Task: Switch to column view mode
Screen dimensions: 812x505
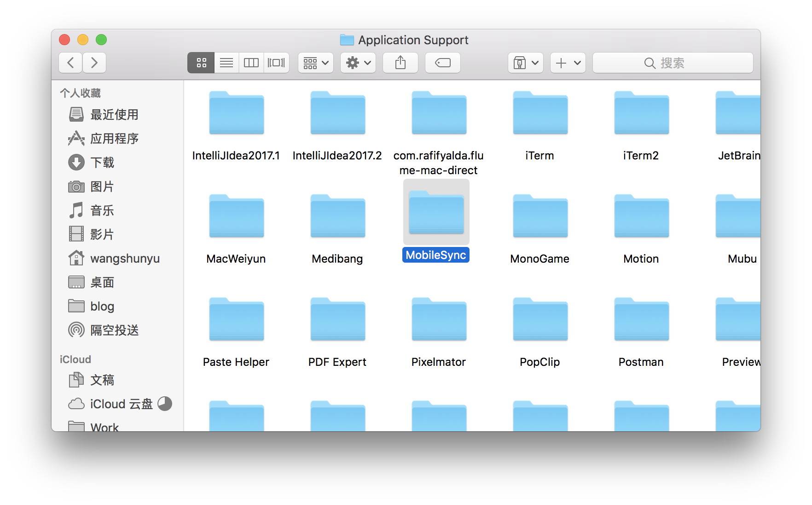Action: click(251, 63)
